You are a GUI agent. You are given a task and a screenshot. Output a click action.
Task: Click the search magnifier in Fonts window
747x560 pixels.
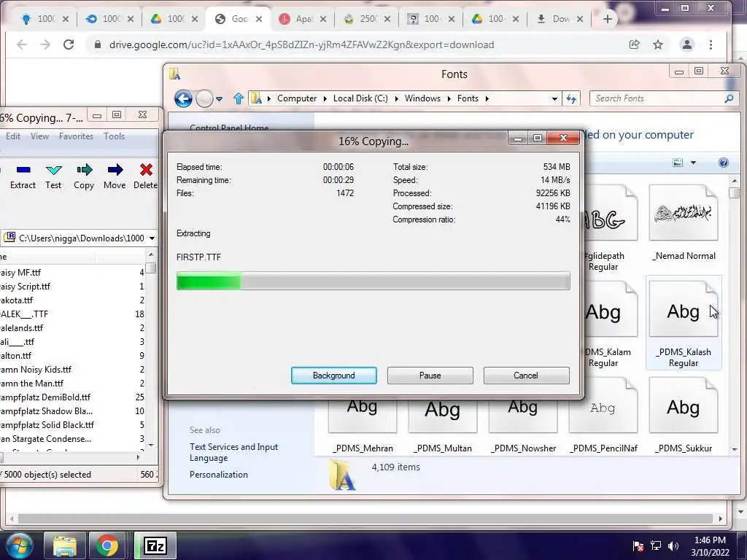(729, 98)
